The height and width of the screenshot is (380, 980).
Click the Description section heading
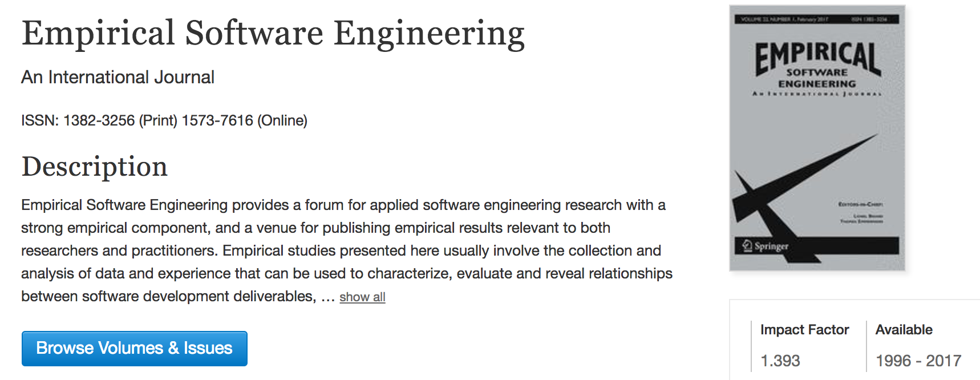coord(95,167)
